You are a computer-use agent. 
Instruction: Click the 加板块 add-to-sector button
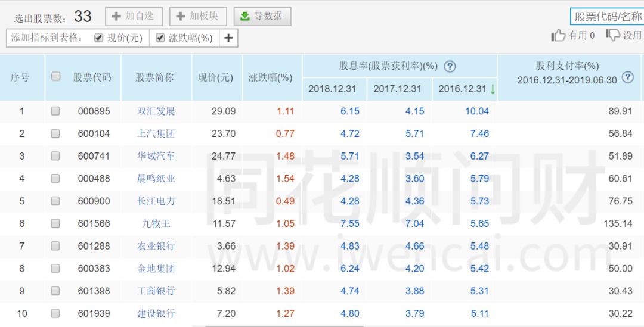point(198,17)
